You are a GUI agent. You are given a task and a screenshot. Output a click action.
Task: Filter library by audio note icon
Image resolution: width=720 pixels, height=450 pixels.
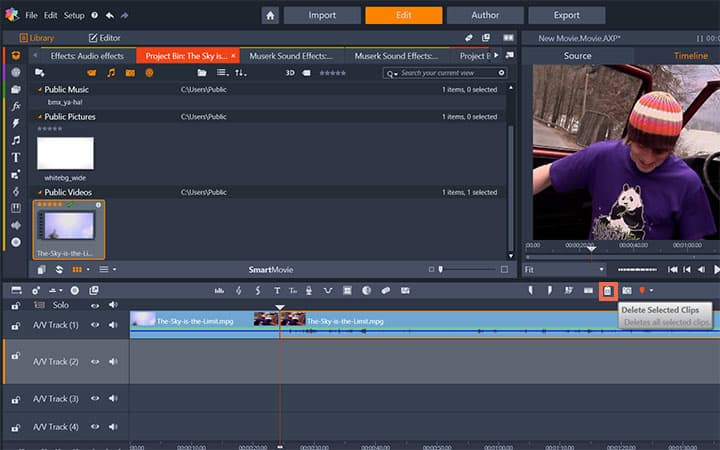(x=111, y=73)
